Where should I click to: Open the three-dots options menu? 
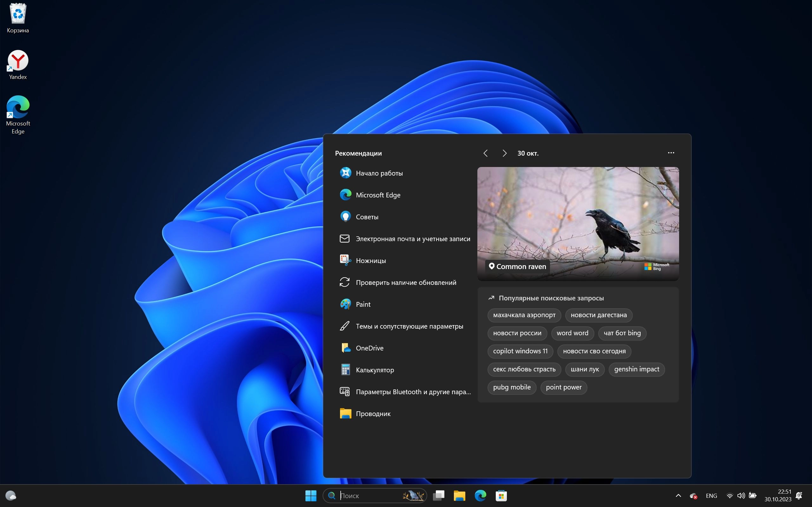click(671, 153)
